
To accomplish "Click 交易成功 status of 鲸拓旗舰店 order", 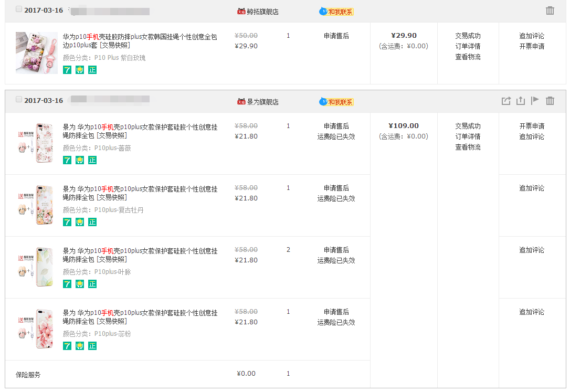I will 468,36.
